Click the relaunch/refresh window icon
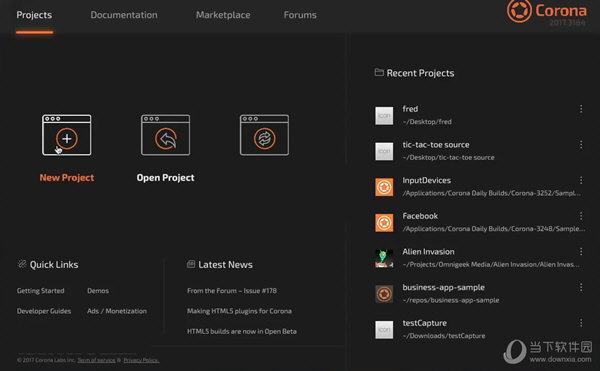The width and height of the screenshot is (600, 371). pos(264,135)
